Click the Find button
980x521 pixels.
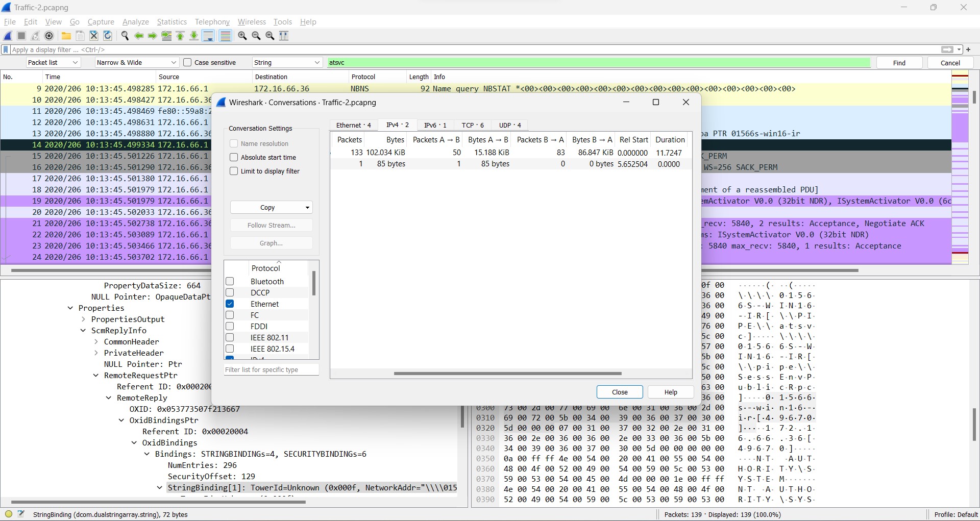click(x=899, y=63)
